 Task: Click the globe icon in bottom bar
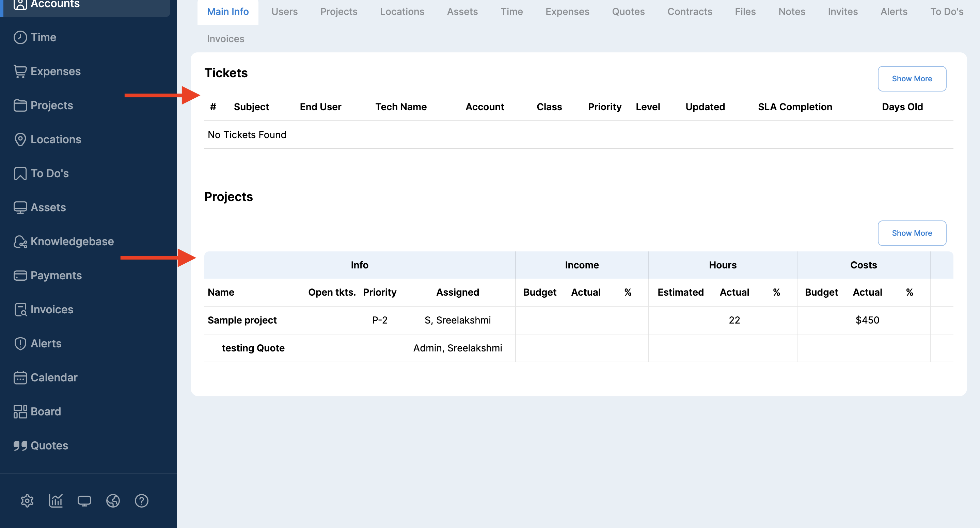click(113, 501)
